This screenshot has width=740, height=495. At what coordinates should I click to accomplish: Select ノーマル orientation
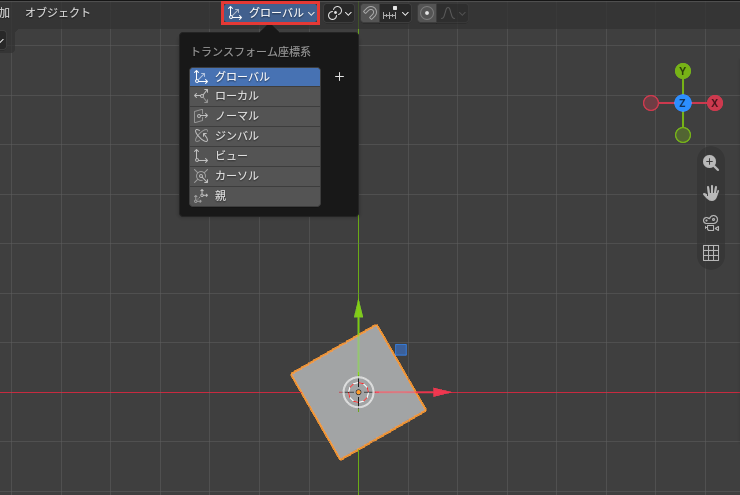click(x=255, y=116)
